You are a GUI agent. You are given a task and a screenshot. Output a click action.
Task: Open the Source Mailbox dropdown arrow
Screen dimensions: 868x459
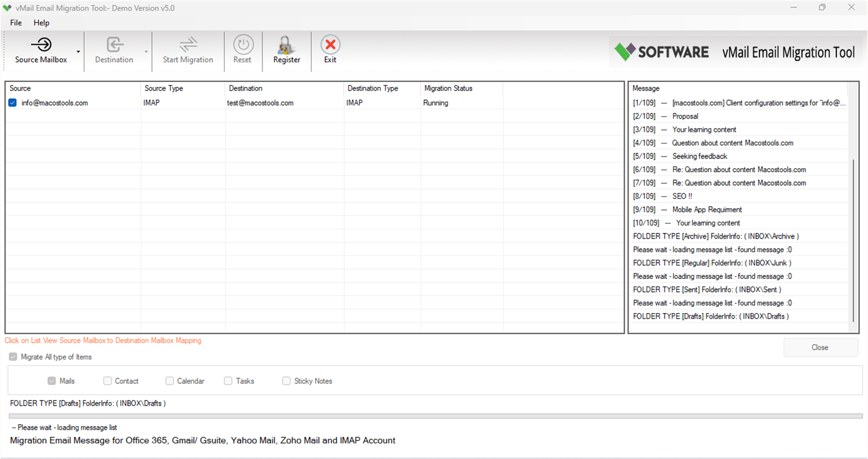78,52
